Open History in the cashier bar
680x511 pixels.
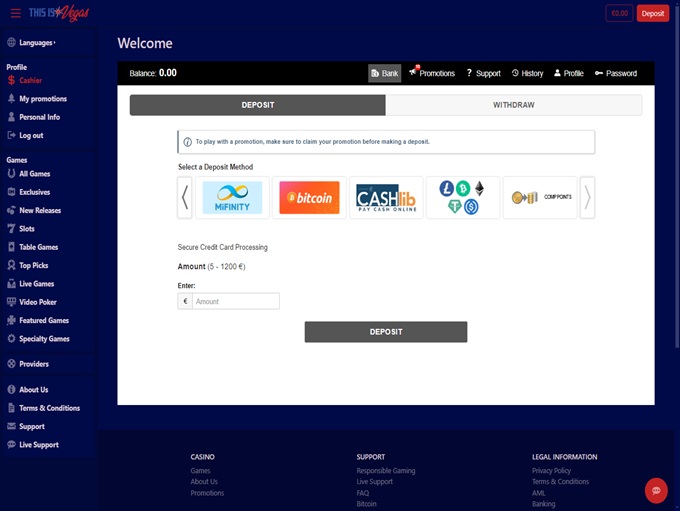click(x=527, y=73)
